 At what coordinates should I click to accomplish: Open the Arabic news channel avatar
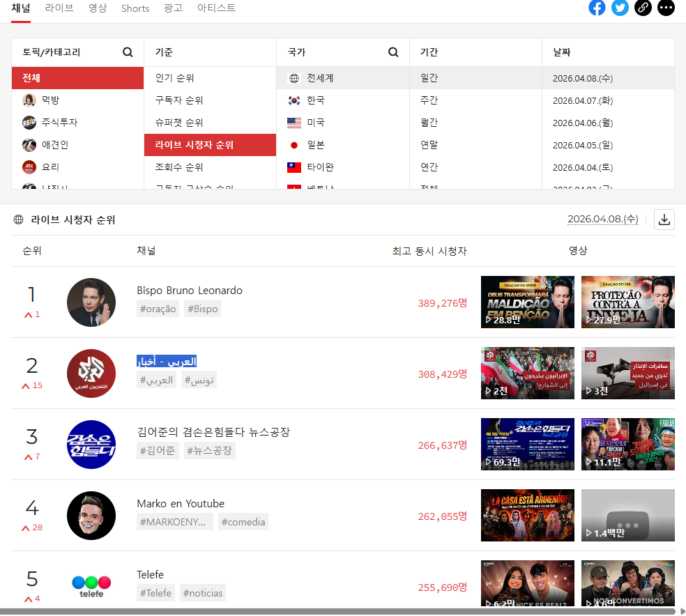[x=91, y=374]
